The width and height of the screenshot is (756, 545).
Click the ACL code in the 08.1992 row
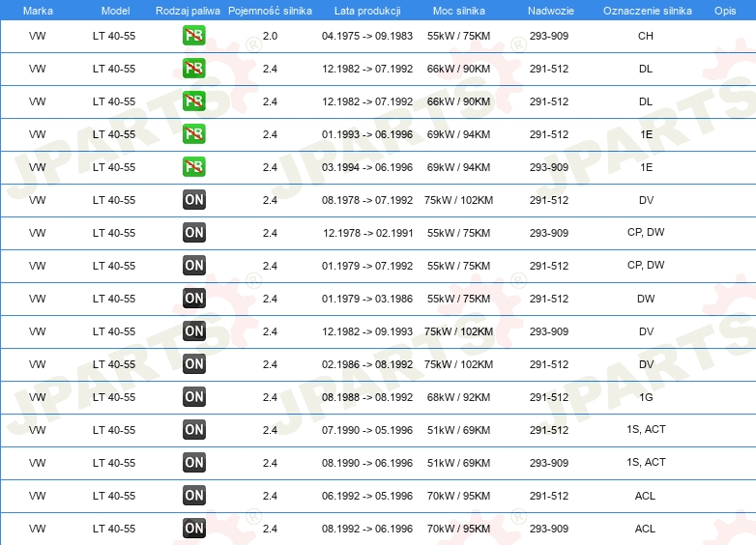(645, 529)
